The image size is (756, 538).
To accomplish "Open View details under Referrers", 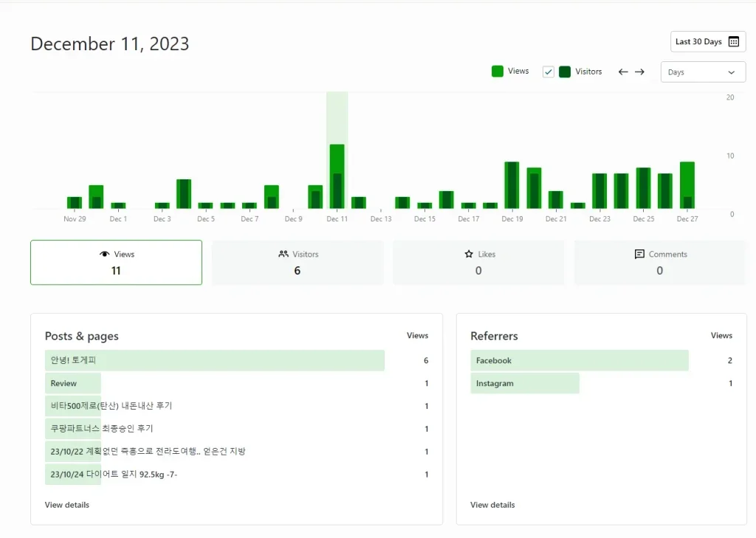I will 492,505.
